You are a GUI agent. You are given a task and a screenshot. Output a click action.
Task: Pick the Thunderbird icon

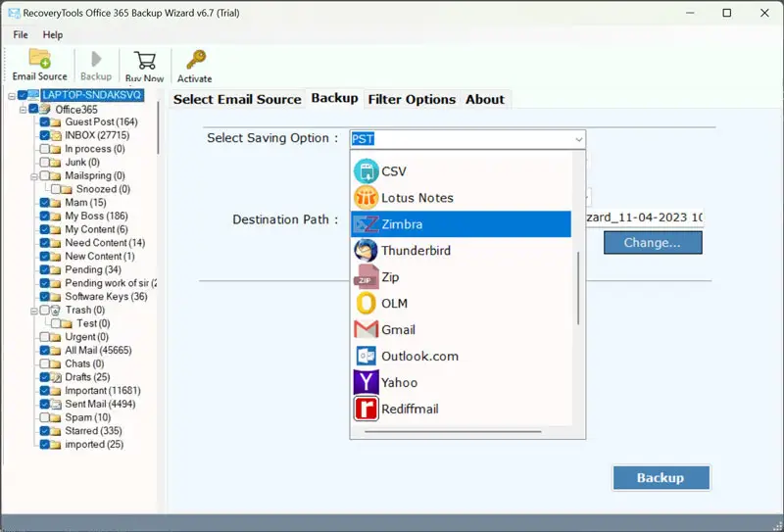(x=366, y=251)
